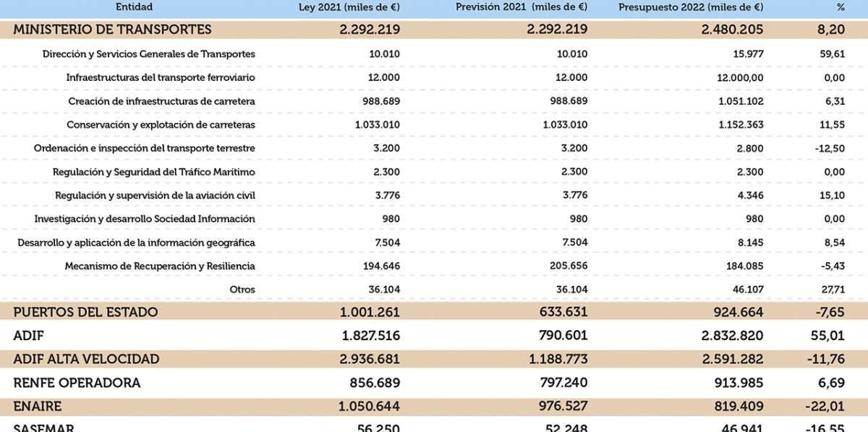Click the "0,00" percentage in the ferroviario row
This screenshot has height=432, width=868.
tap(834, 77)
